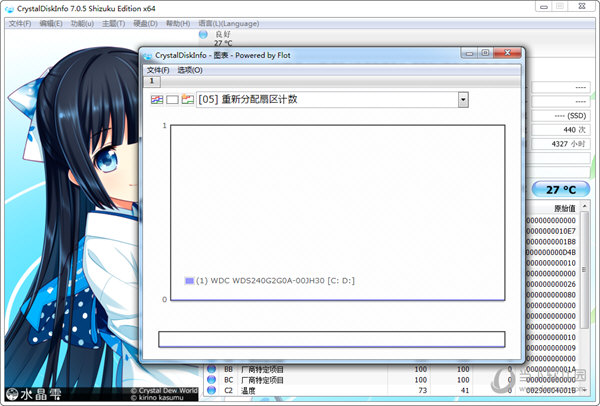Click the ---- (SSD) rotation rate field
Screen dimensions: 600x406
pos(561,116)
